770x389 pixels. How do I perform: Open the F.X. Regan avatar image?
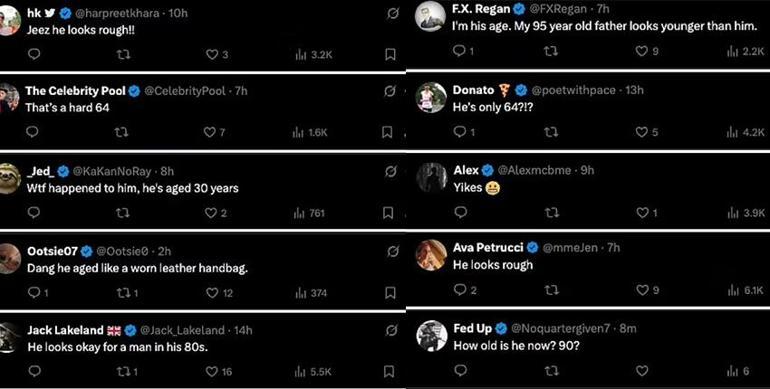tap(430, 17)
